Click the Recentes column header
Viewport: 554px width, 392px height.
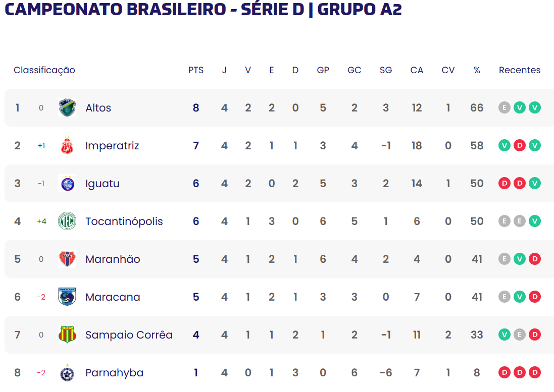coord(520,70)
